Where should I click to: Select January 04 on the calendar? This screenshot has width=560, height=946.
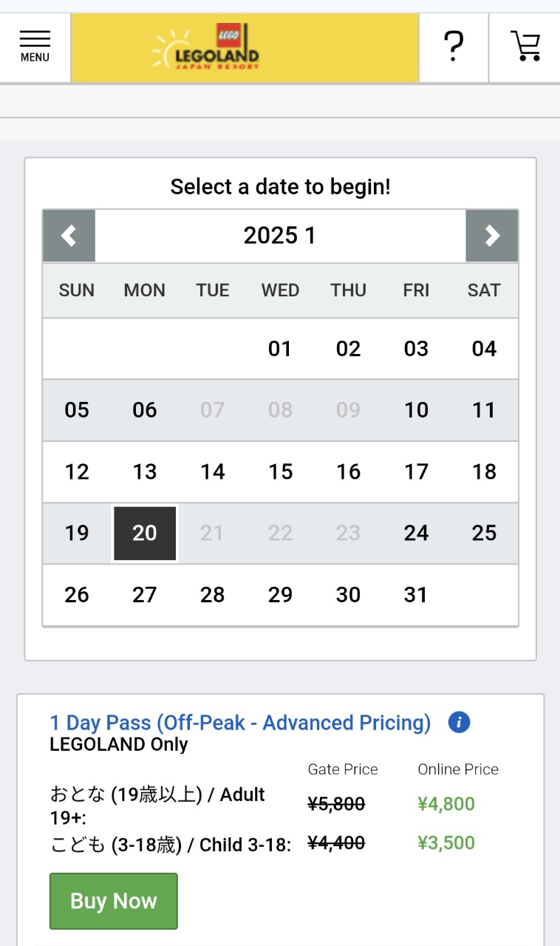tap(484, 349)
